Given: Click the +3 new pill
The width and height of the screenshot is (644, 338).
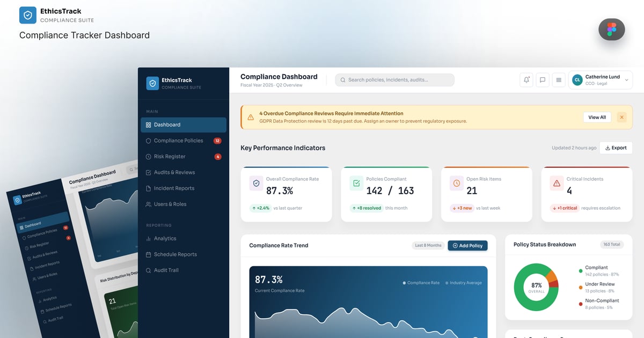Looking at the screenshot, I should [462, 208].
